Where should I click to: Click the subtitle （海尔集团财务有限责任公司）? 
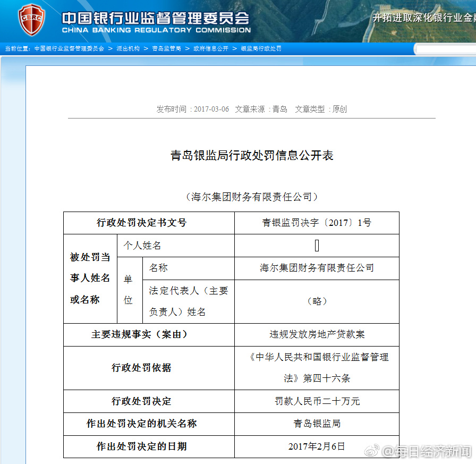(252, 197)
